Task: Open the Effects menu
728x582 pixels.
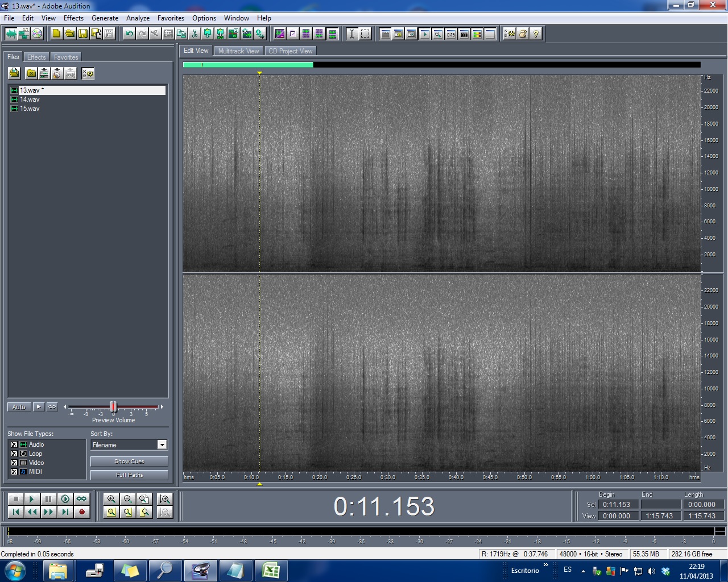Action: pos(73,18)
